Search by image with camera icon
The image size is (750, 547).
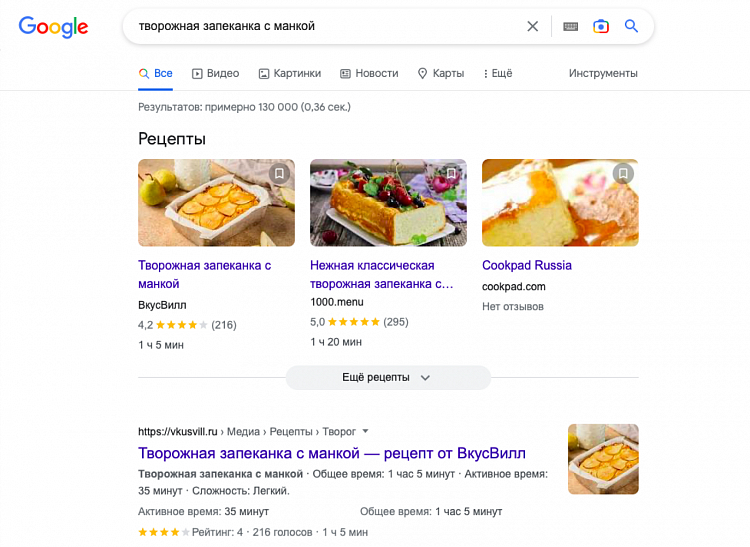pyautogui.click(x=600, y=27)
